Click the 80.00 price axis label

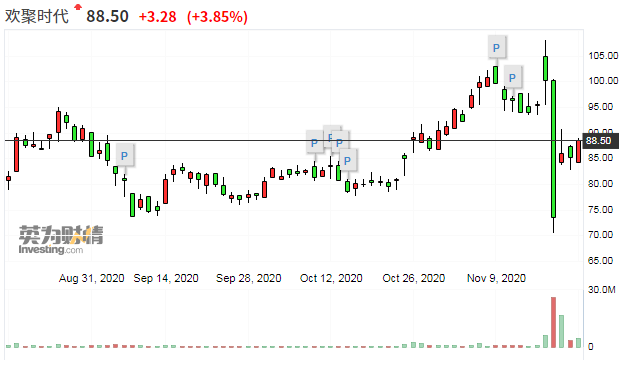click(x=601, y=183)
